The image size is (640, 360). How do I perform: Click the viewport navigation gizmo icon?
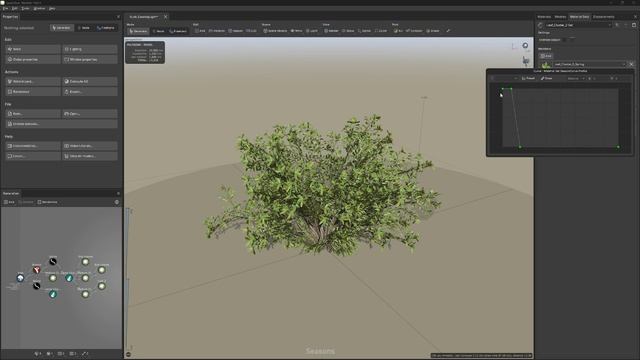pos(525,46)
